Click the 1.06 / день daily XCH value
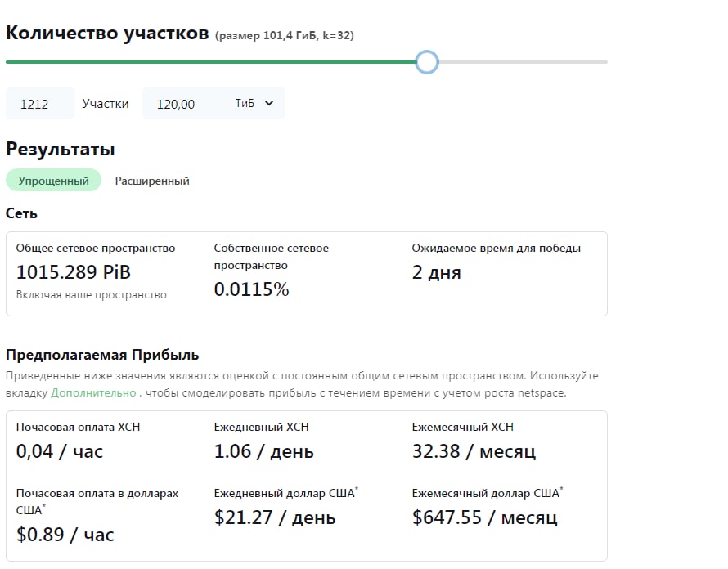The image size is (728, 569). point(263,451)
